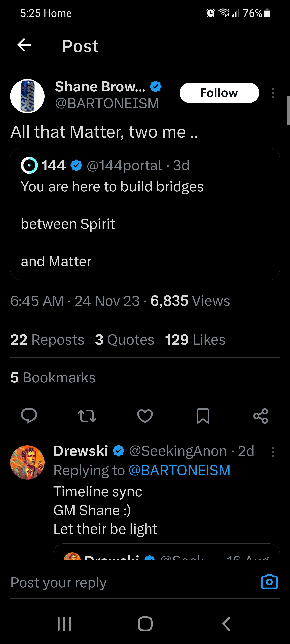Image resolution: width=290 pixels, height=644 pixels.
Task: View the 3 Quotes list
Action: pos(125,340)
